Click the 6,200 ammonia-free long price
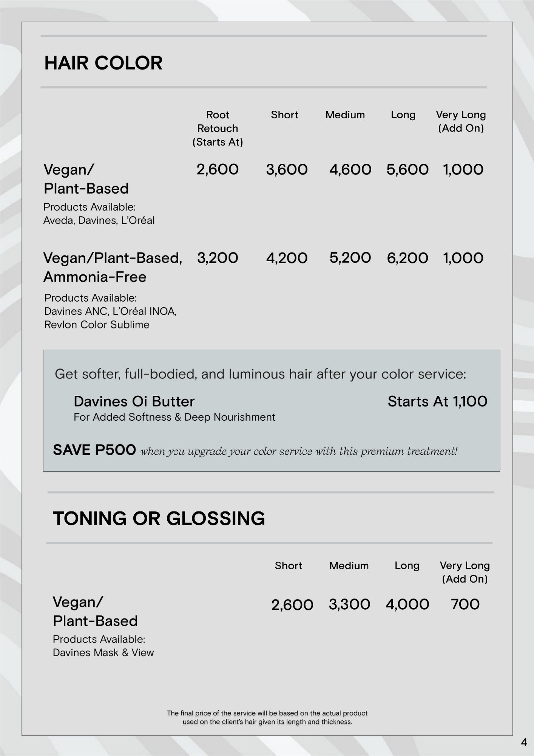This screenshot has width=534, height=756. click(407, 258)
